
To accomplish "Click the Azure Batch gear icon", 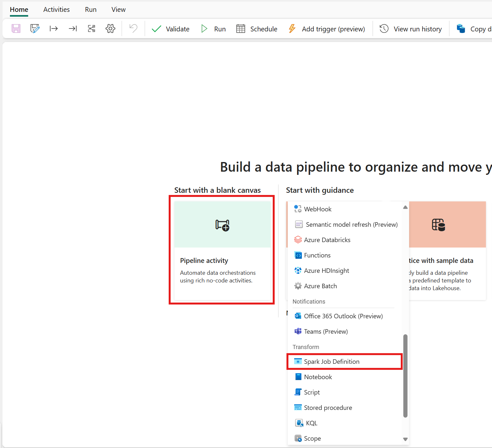I will point(298,286).
